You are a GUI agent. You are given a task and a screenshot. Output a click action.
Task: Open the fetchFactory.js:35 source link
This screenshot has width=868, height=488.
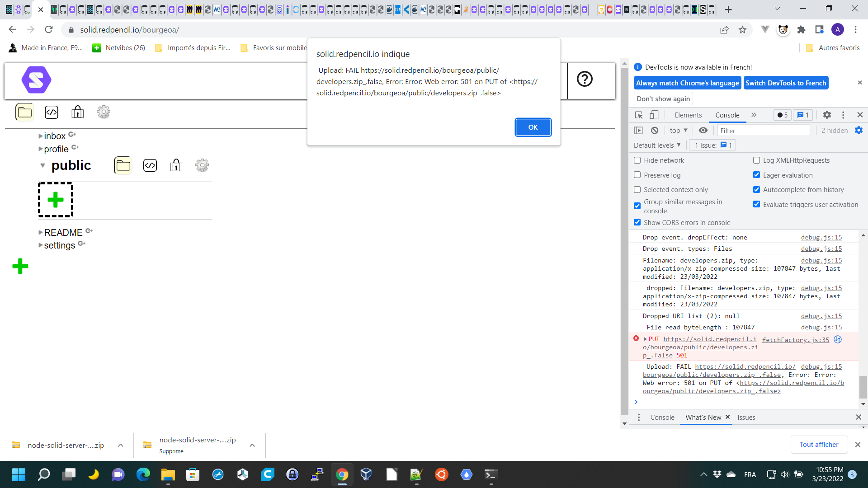pyautogui.click(x=795, y=339)
